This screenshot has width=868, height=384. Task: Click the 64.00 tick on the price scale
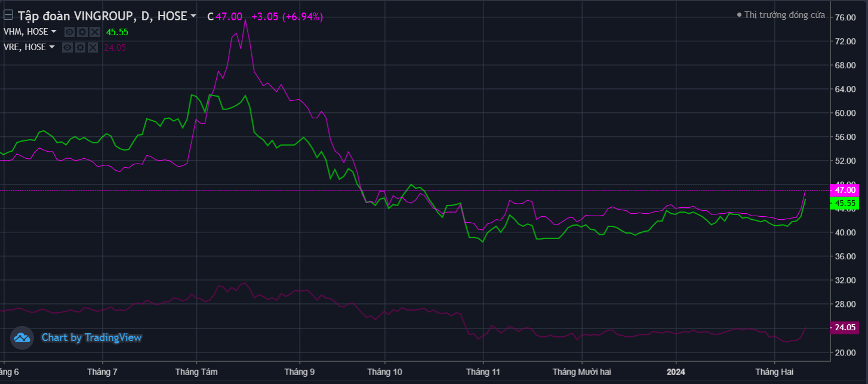(x=845, y=89)
